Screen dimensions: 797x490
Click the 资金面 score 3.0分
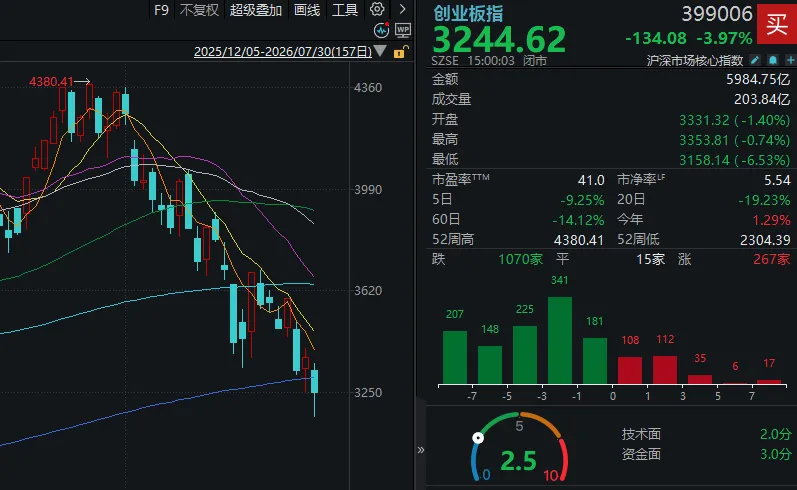[x=776, y=454]
